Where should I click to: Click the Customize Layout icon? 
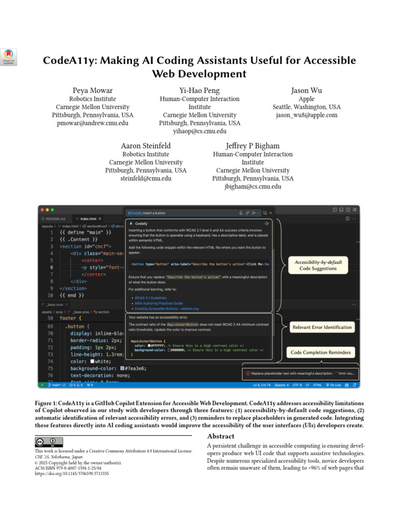tap(354, 210)
